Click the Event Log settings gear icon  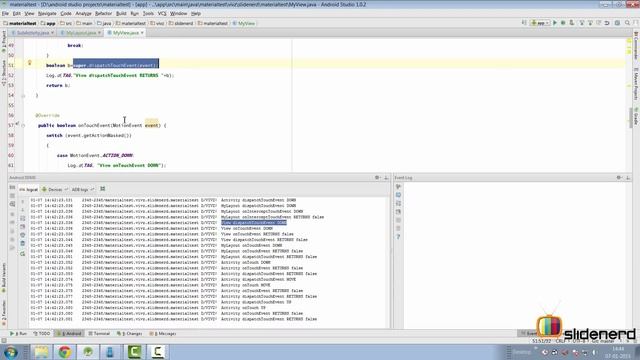point(619,178)
